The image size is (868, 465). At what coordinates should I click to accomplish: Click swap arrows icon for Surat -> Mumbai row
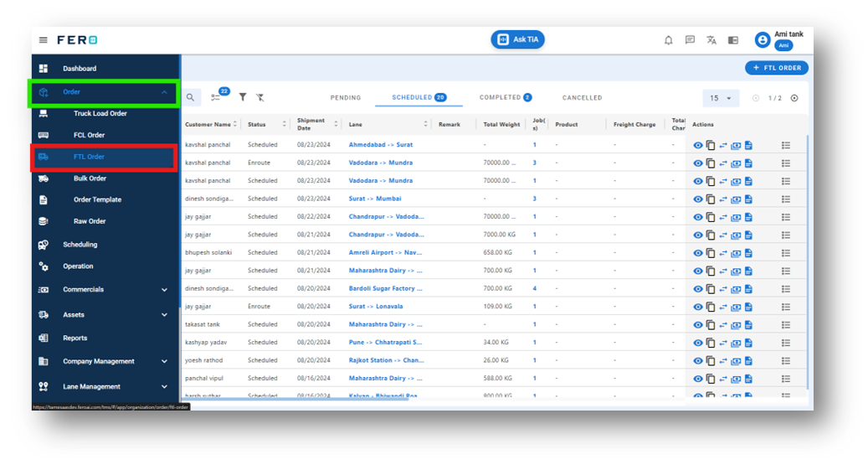click(x=723, y=199)
